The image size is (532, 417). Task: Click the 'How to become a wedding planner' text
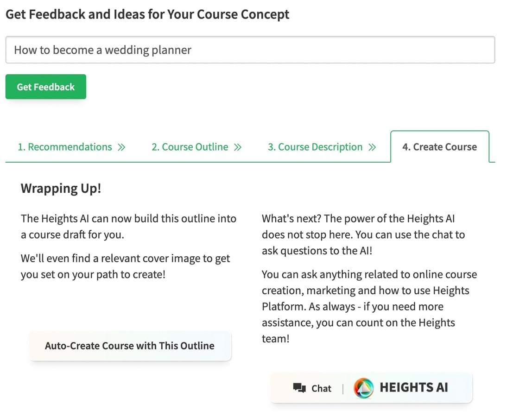[x=102, y=50]
